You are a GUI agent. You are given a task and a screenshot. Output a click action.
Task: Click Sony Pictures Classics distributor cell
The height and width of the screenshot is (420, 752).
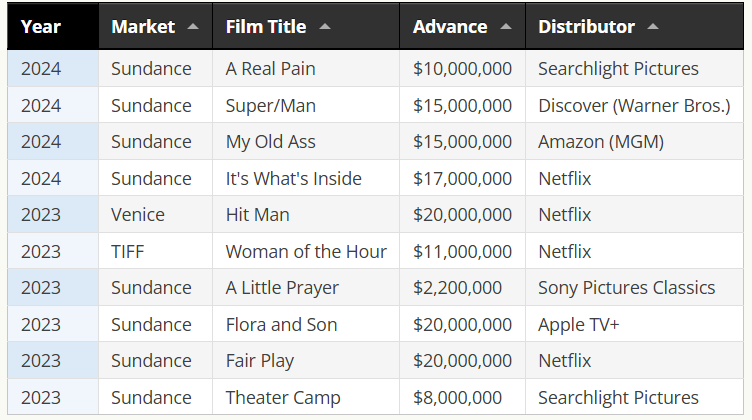626,288
